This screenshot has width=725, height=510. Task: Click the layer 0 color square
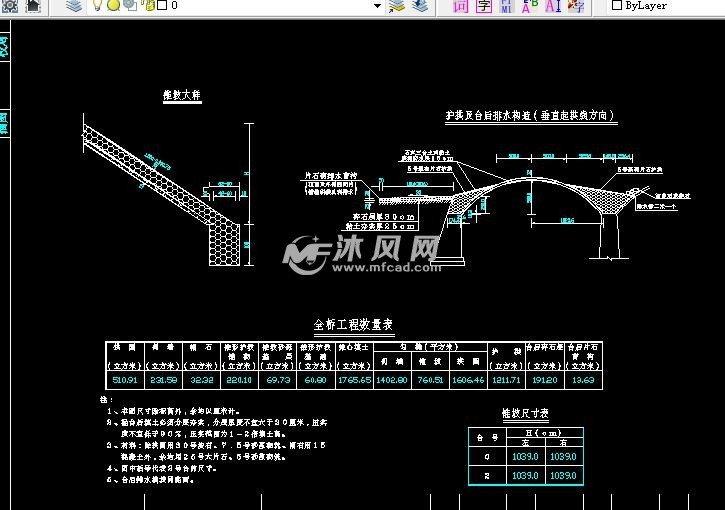pyautogui.click(x=162, y=6)
